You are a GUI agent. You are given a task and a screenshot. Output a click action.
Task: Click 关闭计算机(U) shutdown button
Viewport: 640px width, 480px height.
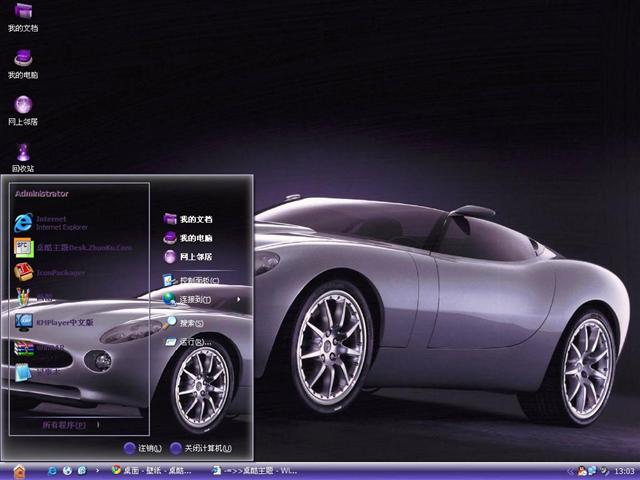pyautogui.click(x=200, y=448)
